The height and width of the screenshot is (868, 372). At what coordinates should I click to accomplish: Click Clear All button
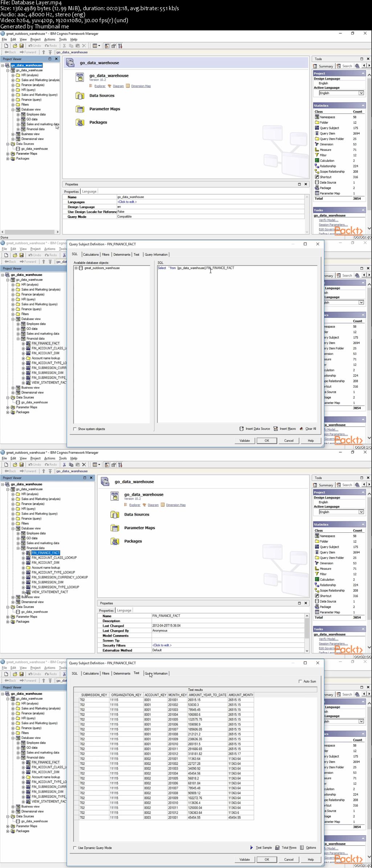[308, 429]
